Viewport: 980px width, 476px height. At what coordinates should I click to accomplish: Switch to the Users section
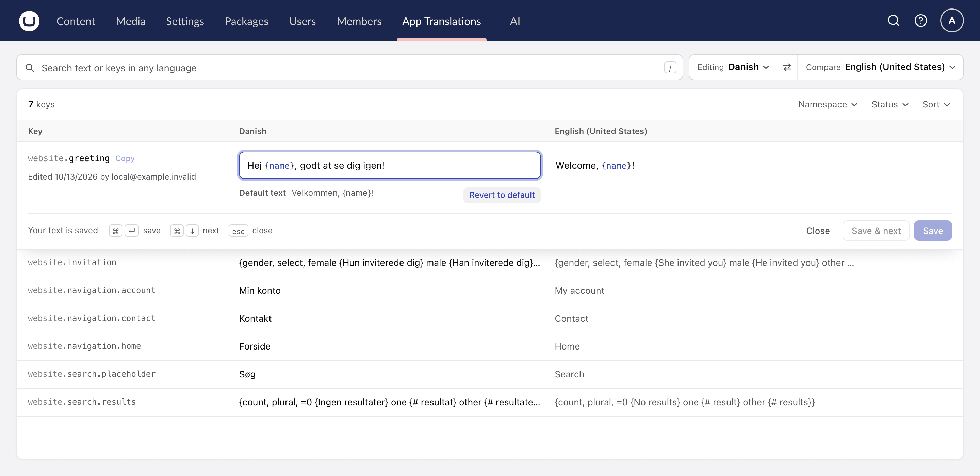coord(303,21)
